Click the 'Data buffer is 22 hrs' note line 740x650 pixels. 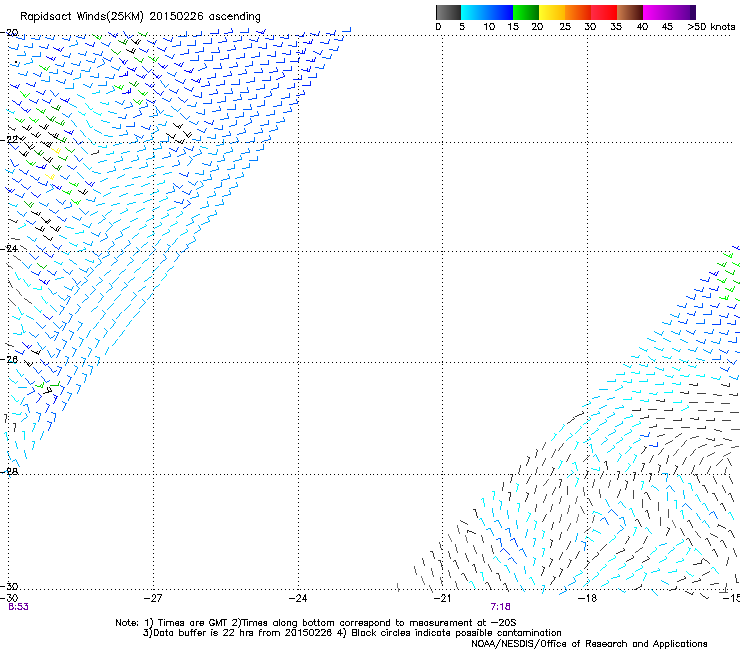point(352,633)
